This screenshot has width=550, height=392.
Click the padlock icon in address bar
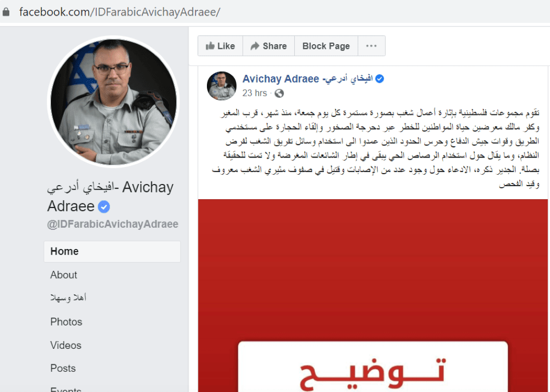pos(6,12)
